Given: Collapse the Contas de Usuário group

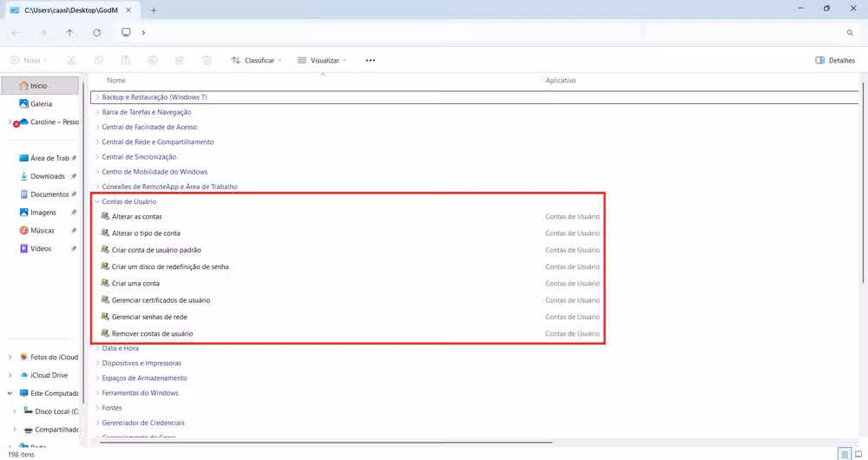Looking at the screenshot, I should tap(97, 201).
